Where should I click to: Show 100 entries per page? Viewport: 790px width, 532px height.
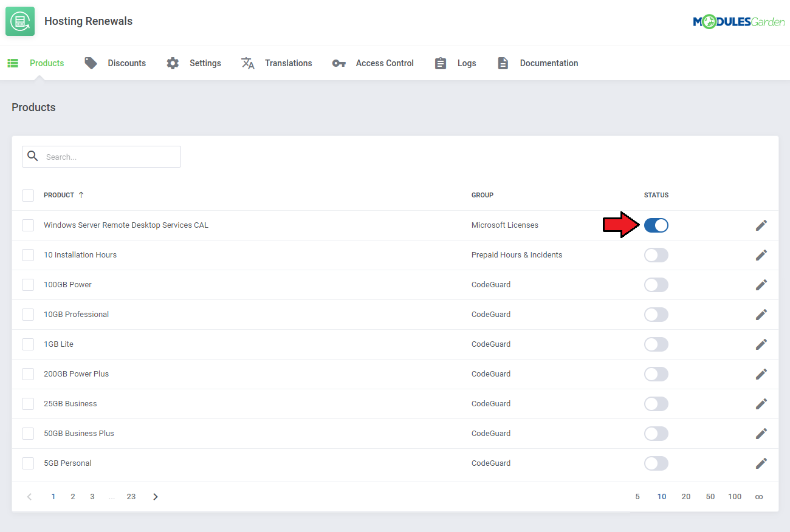(x=735, y=497)
